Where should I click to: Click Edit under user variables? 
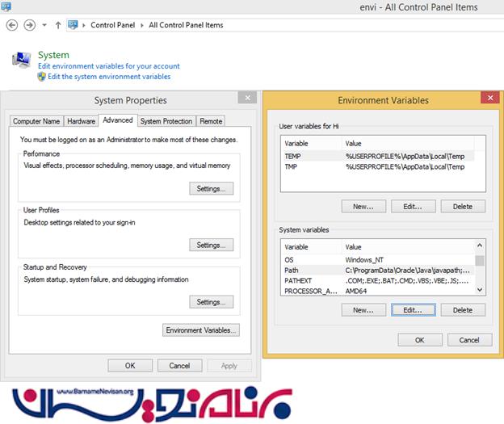pos(413,207)
